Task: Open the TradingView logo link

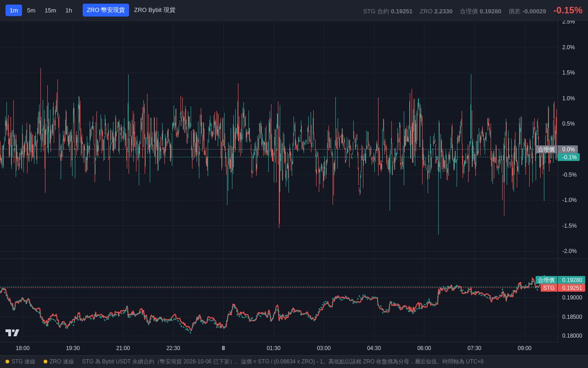Action: (x=12, y=333)
